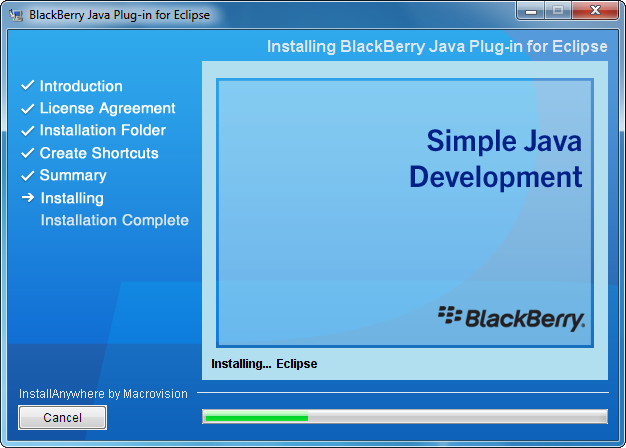Click the InstallAnywhere by Macrovision label
The image size is (626, 448).
103,394
